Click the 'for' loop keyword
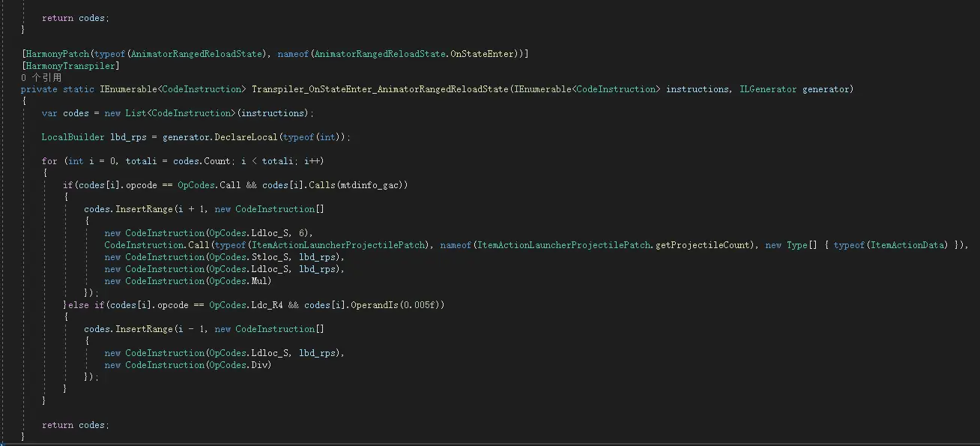Image resolution: width=980 pixels, height=446 pixels. 49,161
